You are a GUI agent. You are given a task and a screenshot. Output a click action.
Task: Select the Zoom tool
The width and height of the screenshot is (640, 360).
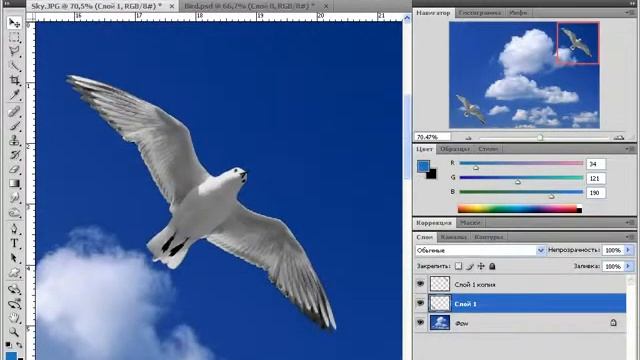[x=14, y=332]
